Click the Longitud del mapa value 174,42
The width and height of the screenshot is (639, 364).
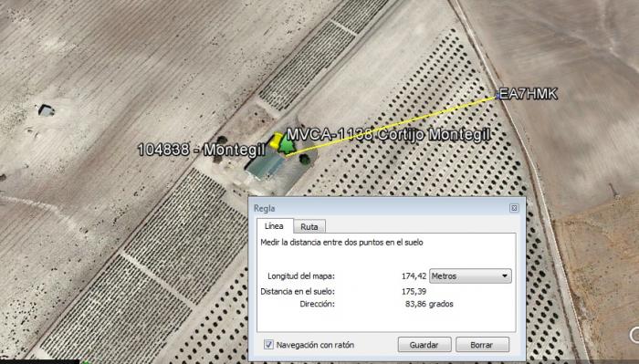tap(414, 276)
